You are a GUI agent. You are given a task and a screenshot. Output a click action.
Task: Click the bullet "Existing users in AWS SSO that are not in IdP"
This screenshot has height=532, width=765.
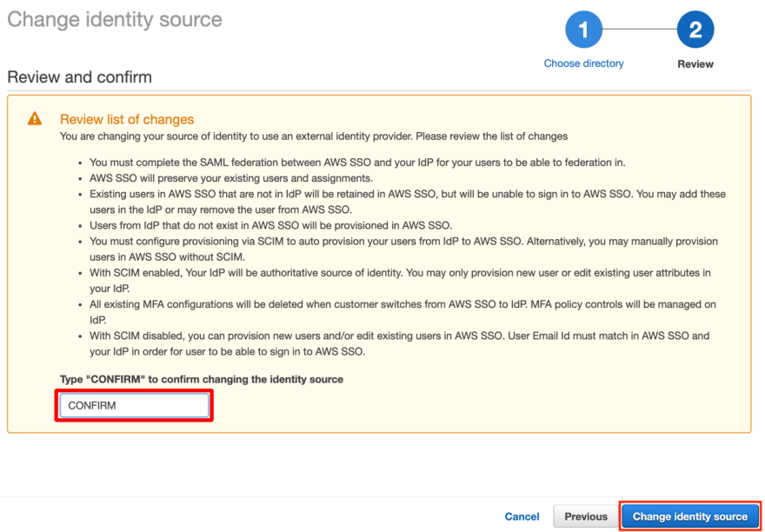tap(408, 202)
